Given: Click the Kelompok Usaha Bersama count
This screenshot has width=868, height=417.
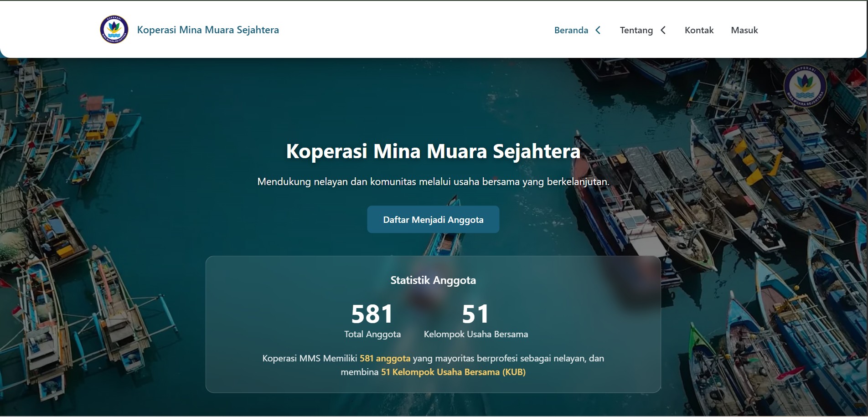Looking at the screenshot, I should [x=475, y=313].
